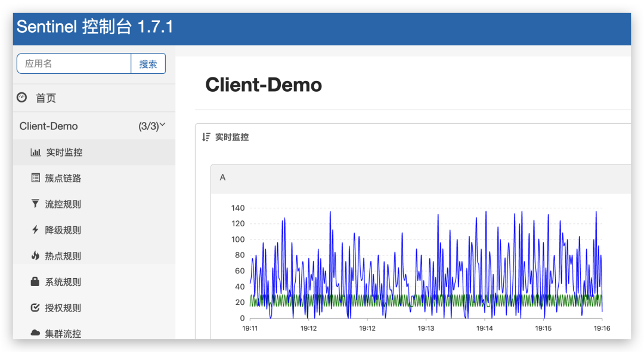Viewport: 644px width, 352px height.
Task: Click the lock icon for 系统规则
Action: point(35,282)
